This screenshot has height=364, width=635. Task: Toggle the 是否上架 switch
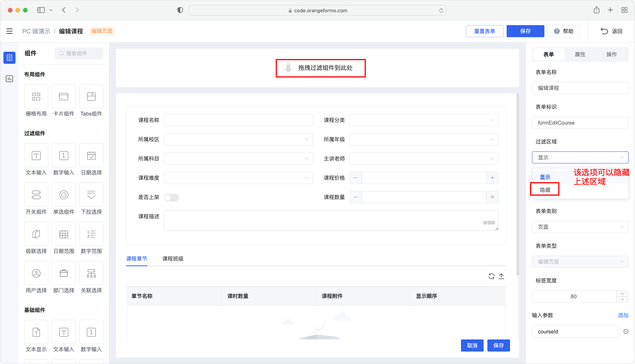point(171,197)
